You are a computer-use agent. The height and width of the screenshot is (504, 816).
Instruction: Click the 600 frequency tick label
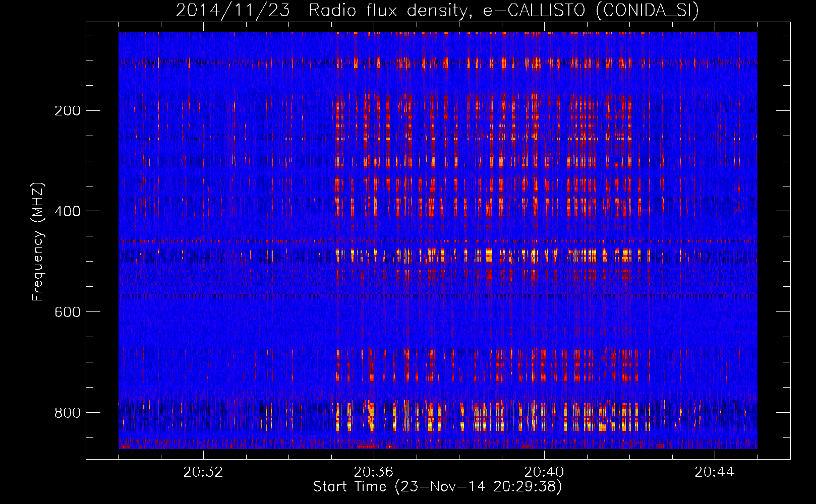(68, 312)
